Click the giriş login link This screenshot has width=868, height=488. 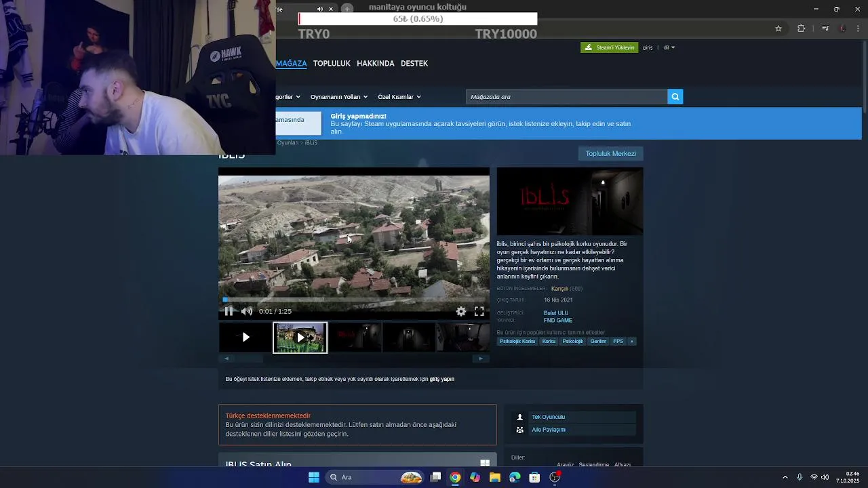648,47
